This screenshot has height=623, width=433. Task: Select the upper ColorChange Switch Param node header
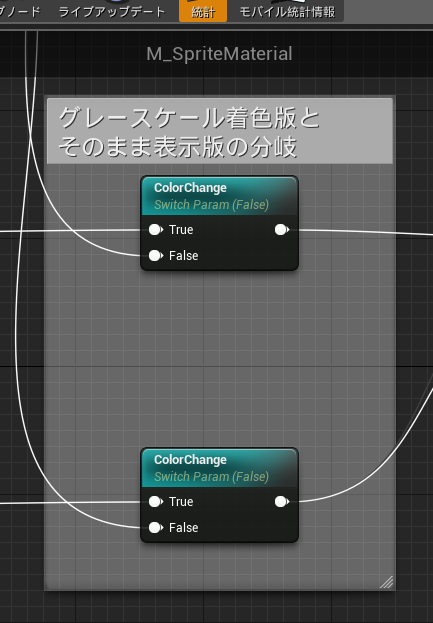[219, 196]
